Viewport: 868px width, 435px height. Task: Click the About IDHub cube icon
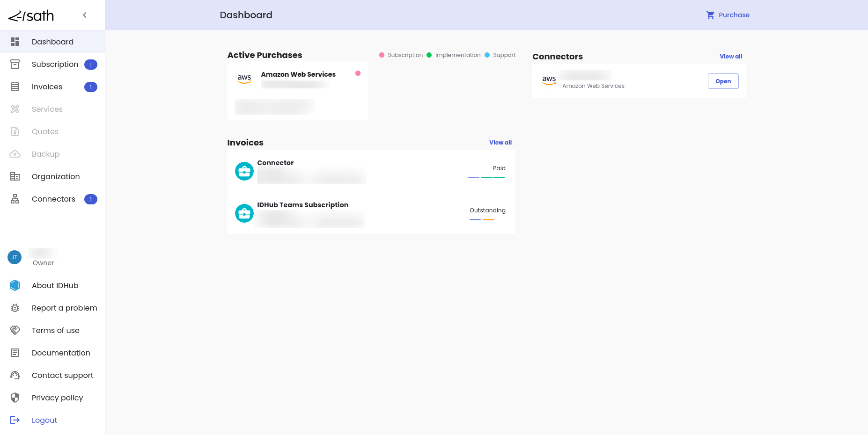tap(15, 285)
